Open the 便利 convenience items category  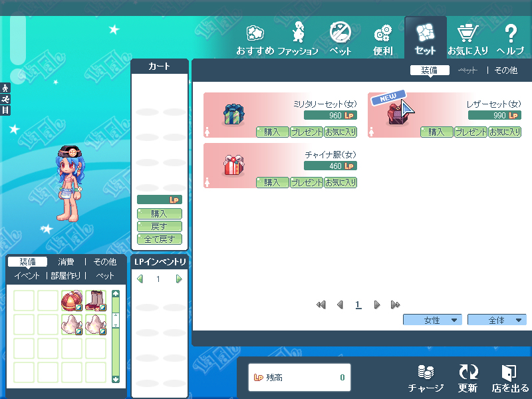383,38
